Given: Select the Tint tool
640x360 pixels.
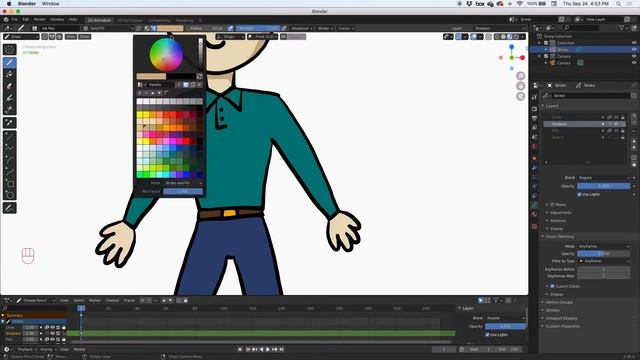Looking at the screenshot, I should tap(9, 98).
